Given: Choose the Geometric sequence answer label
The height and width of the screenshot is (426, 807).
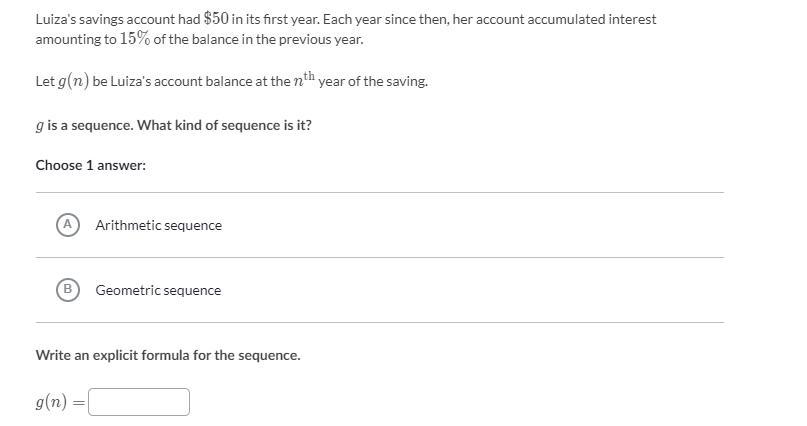Looking at the screenshot, I should tap(158, 290).
